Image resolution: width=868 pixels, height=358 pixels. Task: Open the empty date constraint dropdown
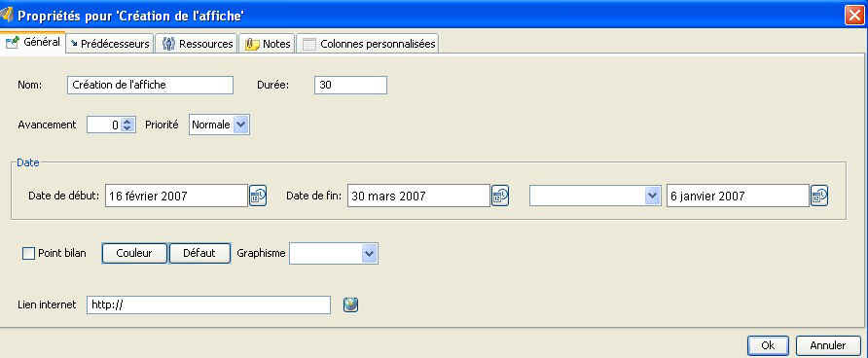coord(596,196)
